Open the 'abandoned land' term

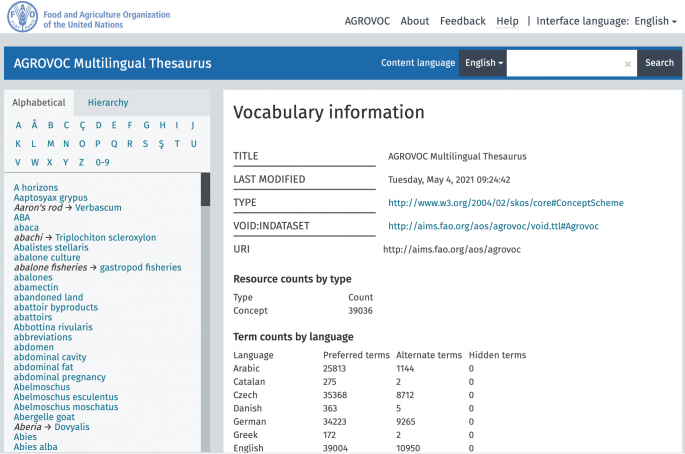(48, 297)
